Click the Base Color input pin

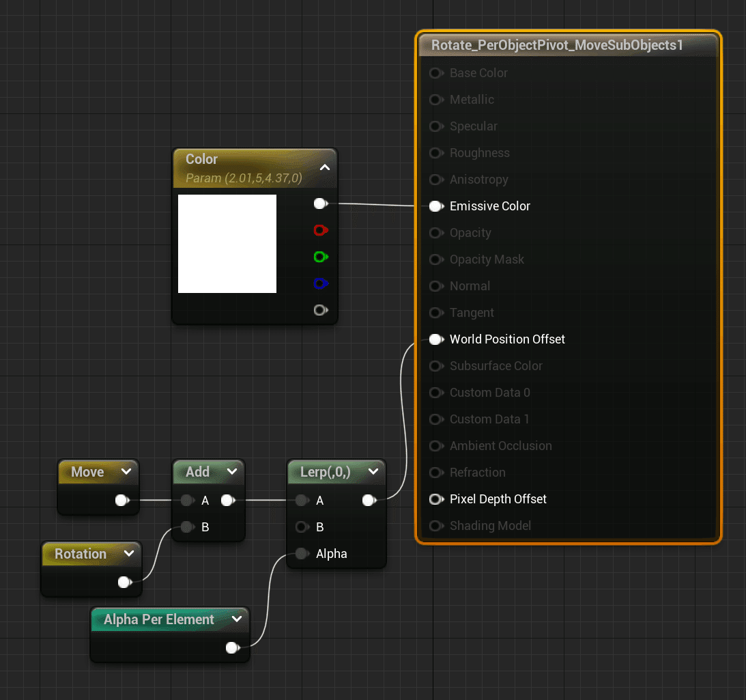(436, 73)
